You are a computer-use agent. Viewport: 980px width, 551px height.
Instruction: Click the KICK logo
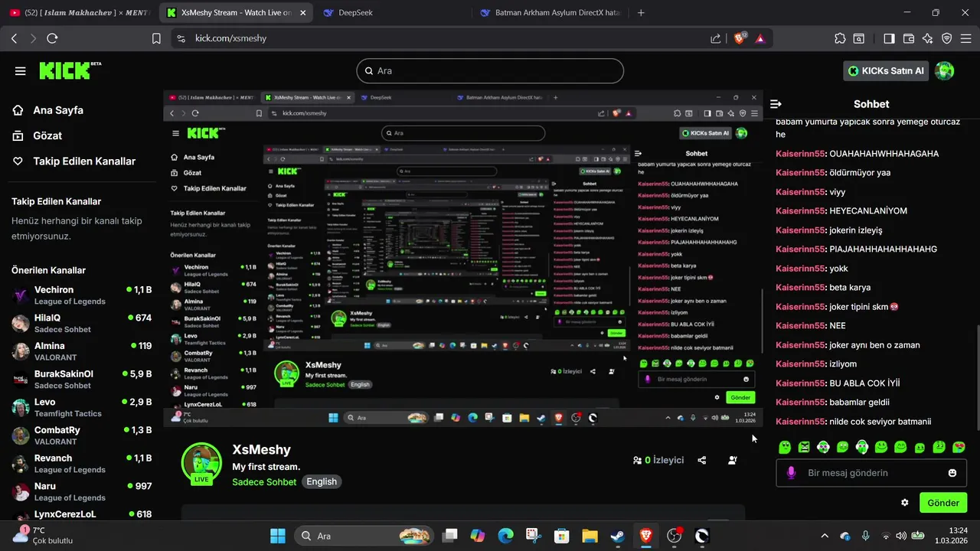tap(70, 70)
